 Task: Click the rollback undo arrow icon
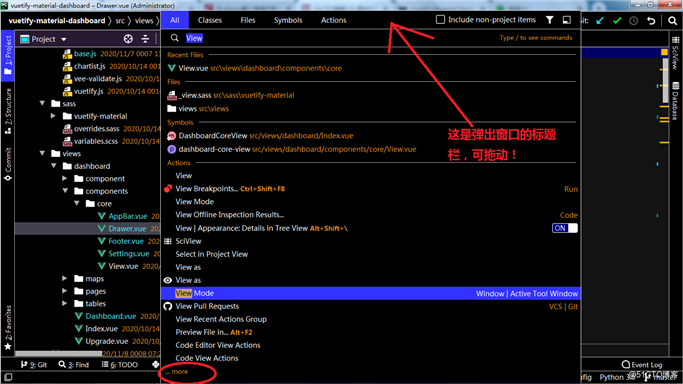(x=651, y=20)
